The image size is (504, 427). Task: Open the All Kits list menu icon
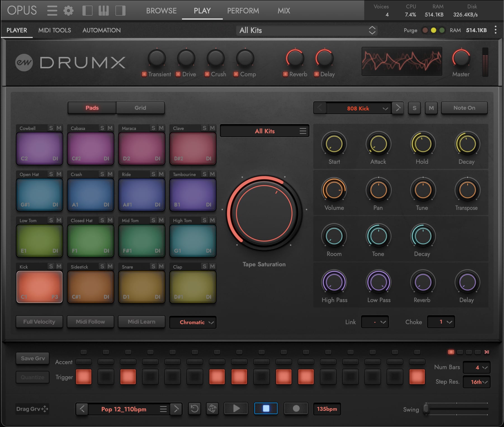point(303,131)
